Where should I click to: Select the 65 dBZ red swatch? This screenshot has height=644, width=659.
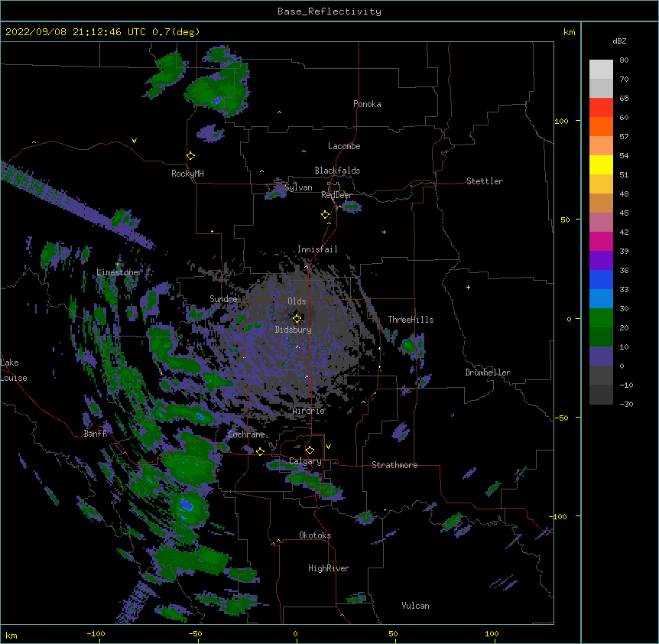[x=601, y=108]
